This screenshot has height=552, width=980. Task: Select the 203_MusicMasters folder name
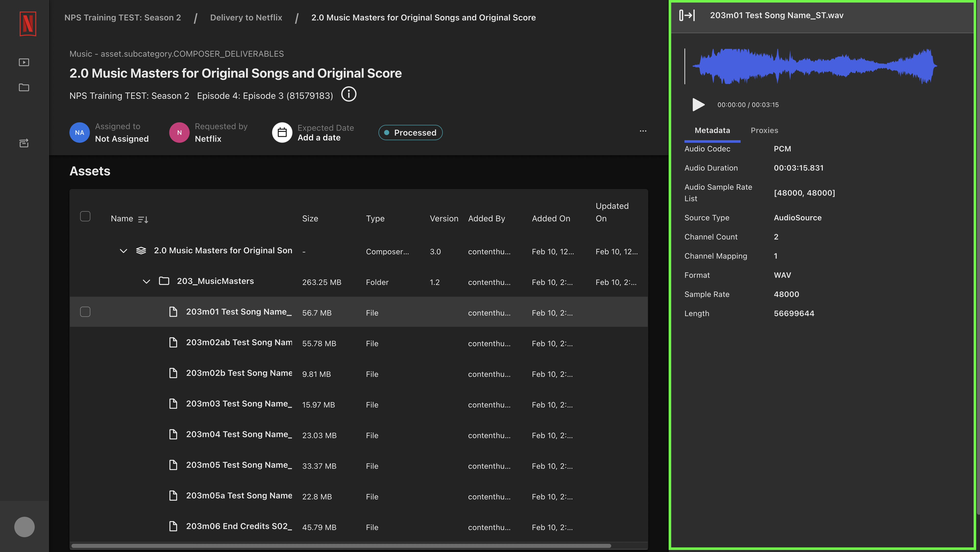[215, 281]
